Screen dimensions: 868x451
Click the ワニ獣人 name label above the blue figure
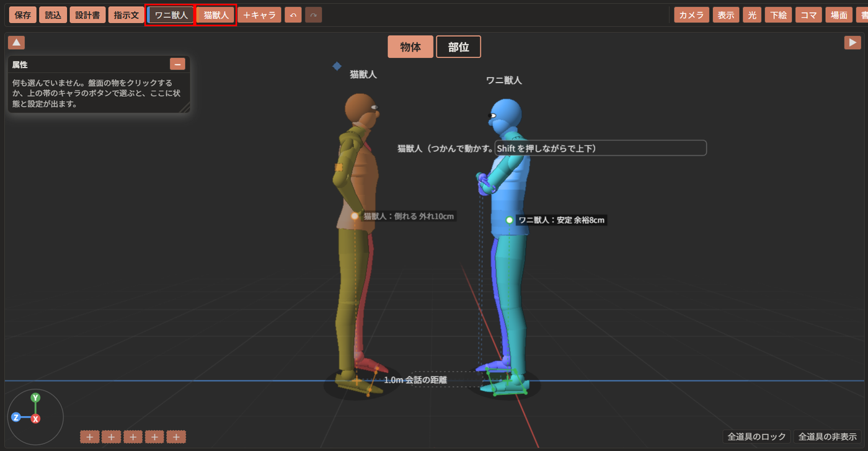pos(503,81)
